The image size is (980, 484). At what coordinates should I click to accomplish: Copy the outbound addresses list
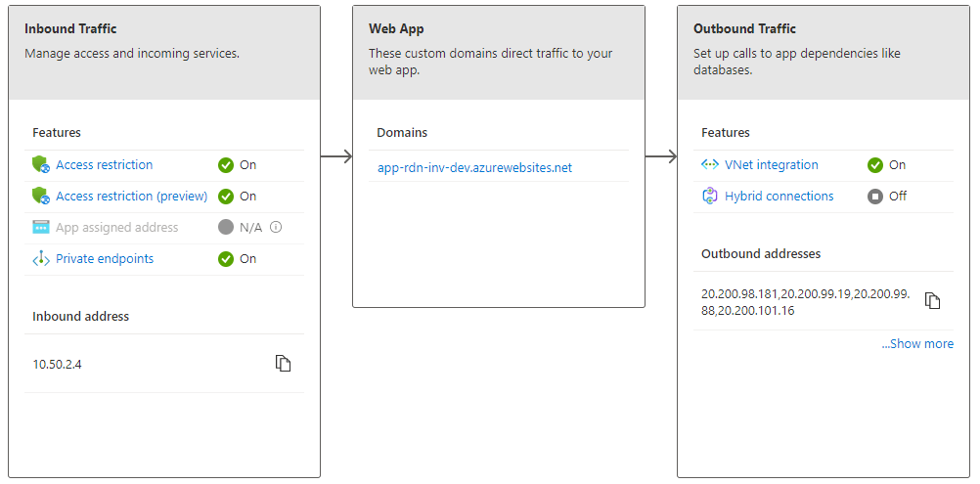932,301
